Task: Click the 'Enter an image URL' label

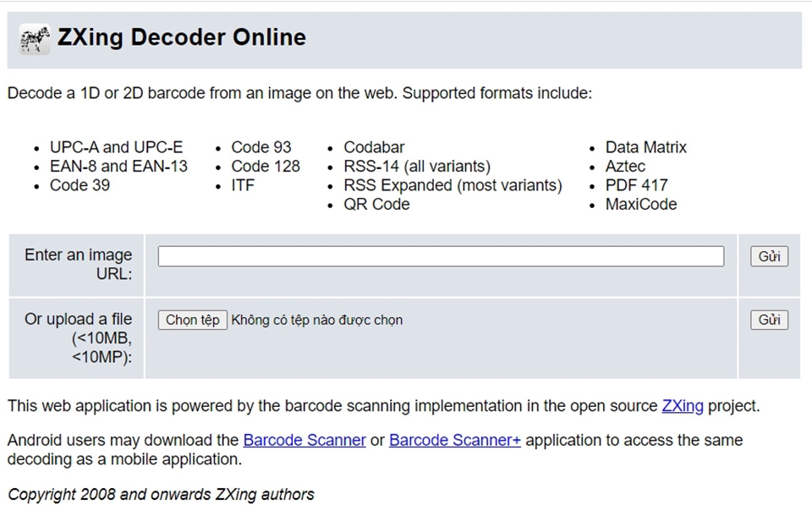Action: [79, 264]
